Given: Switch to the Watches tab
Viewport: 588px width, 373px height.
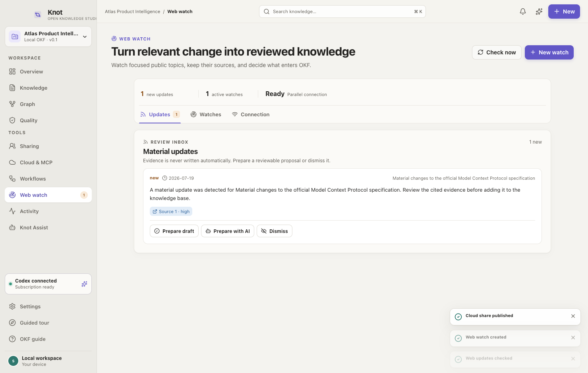Looking at the screenshot, I should (206, 114).
